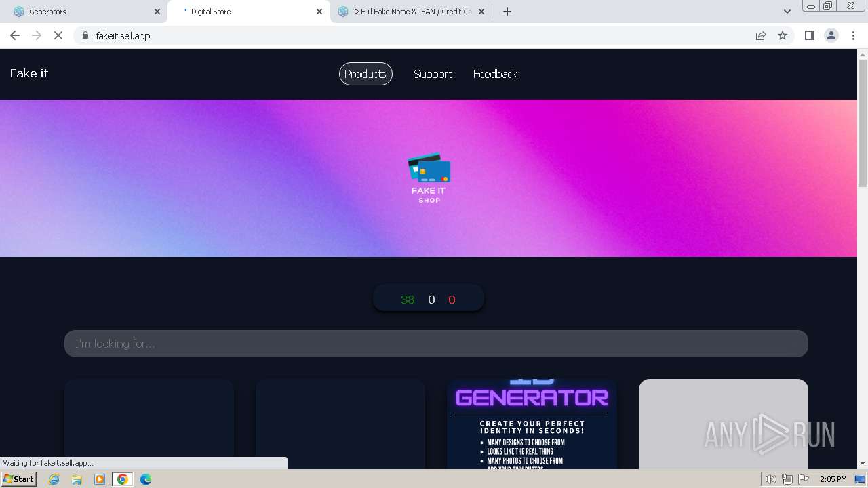This screenshot has height=488, width=868.
Task: Open the Windows Start menu
Action: click(x=18, y=479)
